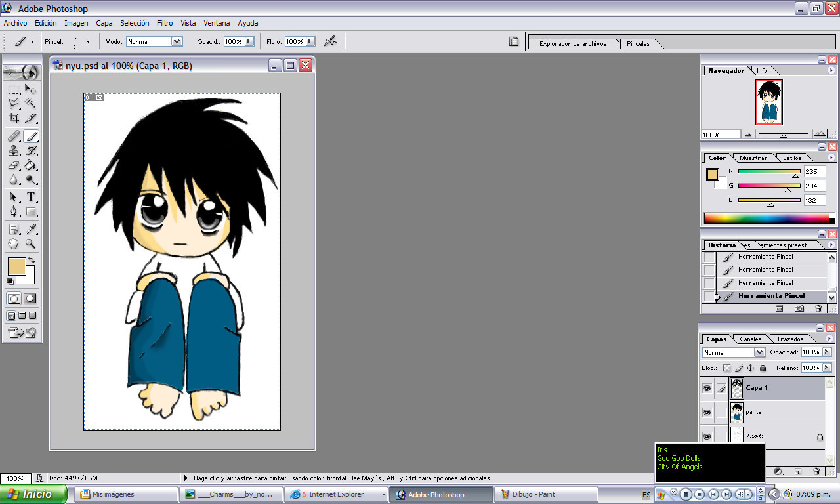This screenshot has height=504, width=840.
Task: Open the Estilos tab
Action: click(x=792, y=157)
